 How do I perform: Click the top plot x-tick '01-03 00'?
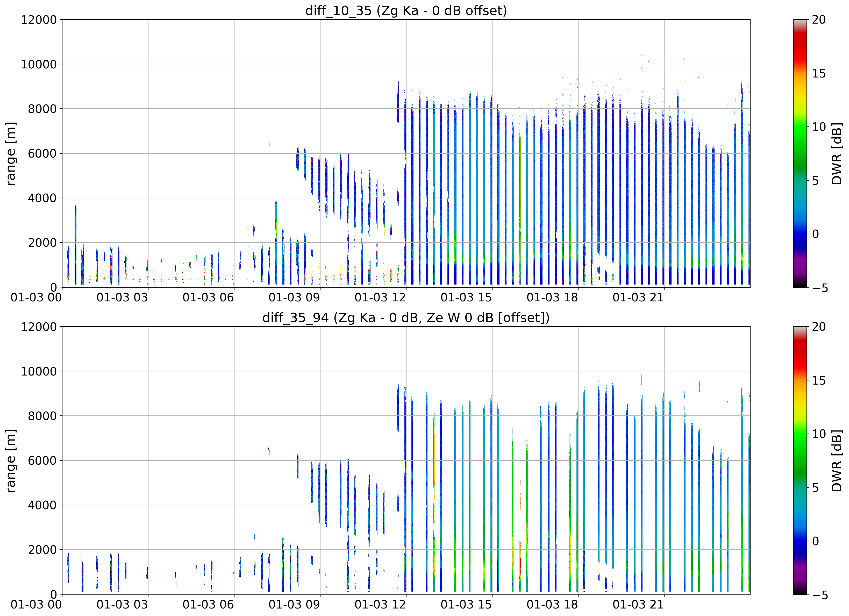point(36,298)
